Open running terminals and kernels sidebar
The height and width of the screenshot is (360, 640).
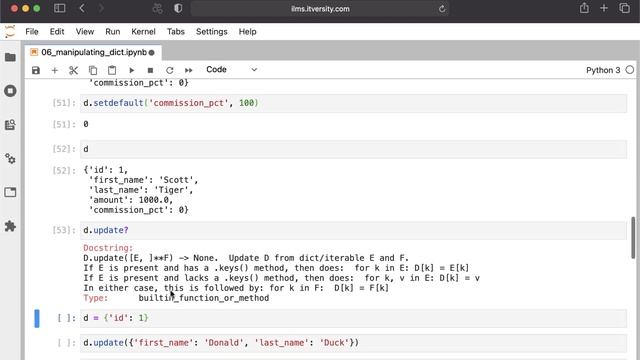tap(10, 91)
